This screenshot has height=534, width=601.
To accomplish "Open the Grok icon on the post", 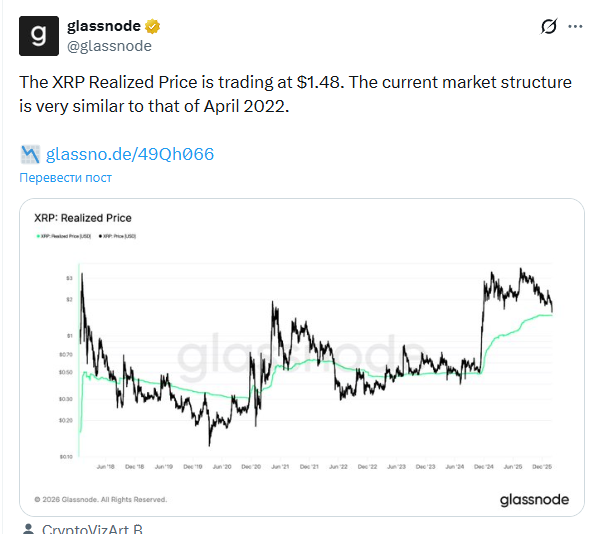I will click(548, 27).
